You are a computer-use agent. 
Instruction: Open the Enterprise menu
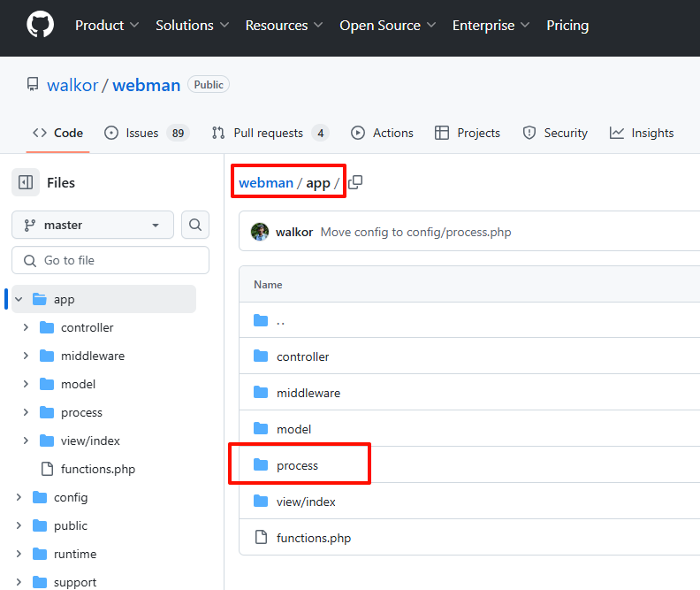click(x=491, y=26)
